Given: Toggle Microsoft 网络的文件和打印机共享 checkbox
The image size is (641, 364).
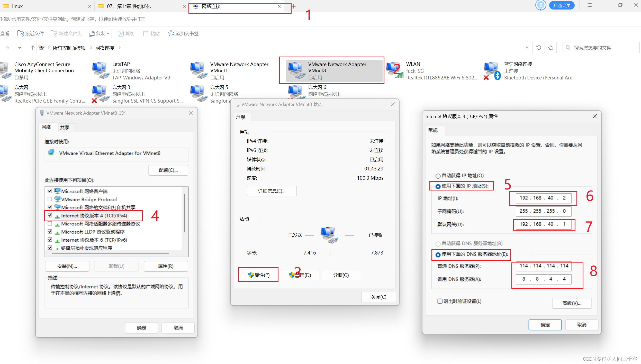Looking at the screenshot, I should tap(50, 207).
